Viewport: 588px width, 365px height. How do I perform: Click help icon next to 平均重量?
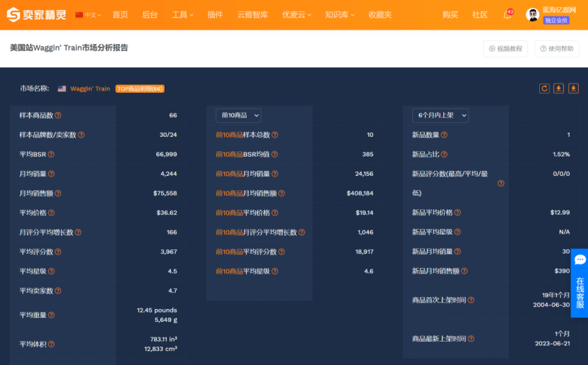[x=51, y=315]
